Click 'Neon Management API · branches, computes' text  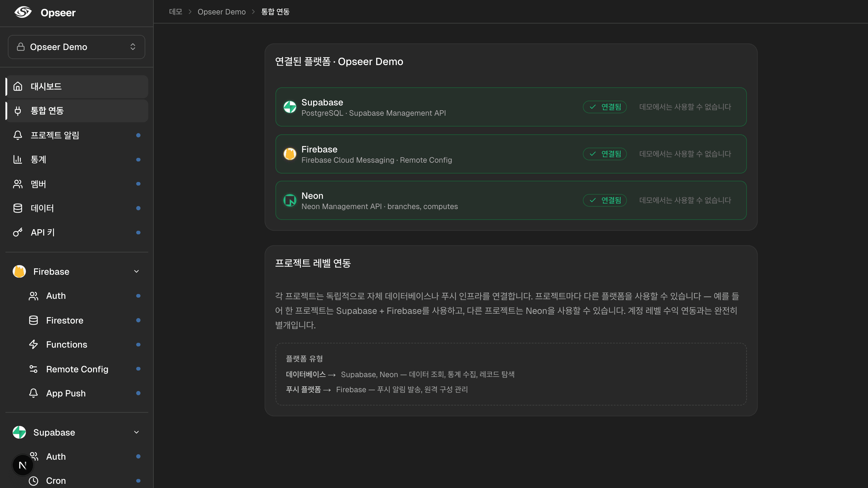[x=379, y=206]
